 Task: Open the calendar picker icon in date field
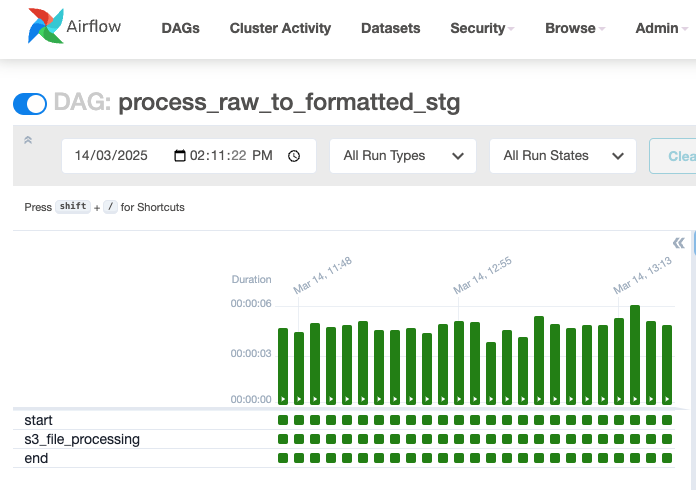180,156
